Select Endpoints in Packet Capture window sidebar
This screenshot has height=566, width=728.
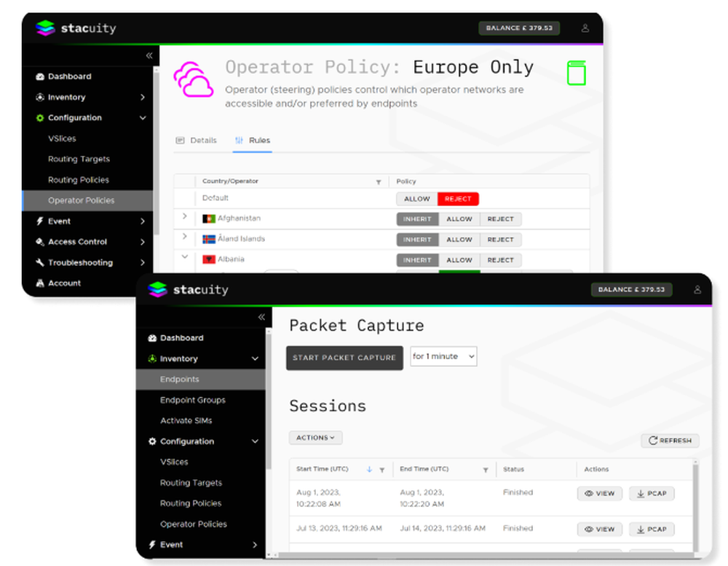[x=201, y=380]
